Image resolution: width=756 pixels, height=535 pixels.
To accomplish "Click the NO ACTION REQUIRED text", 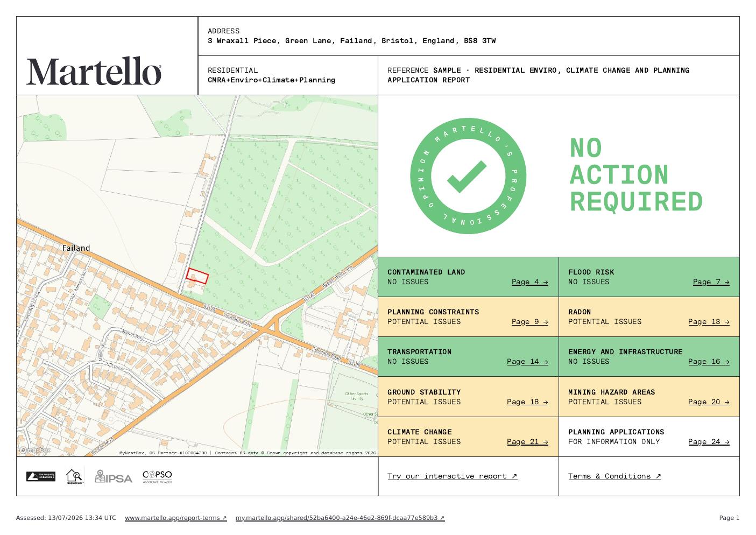I will coord(636,175).
